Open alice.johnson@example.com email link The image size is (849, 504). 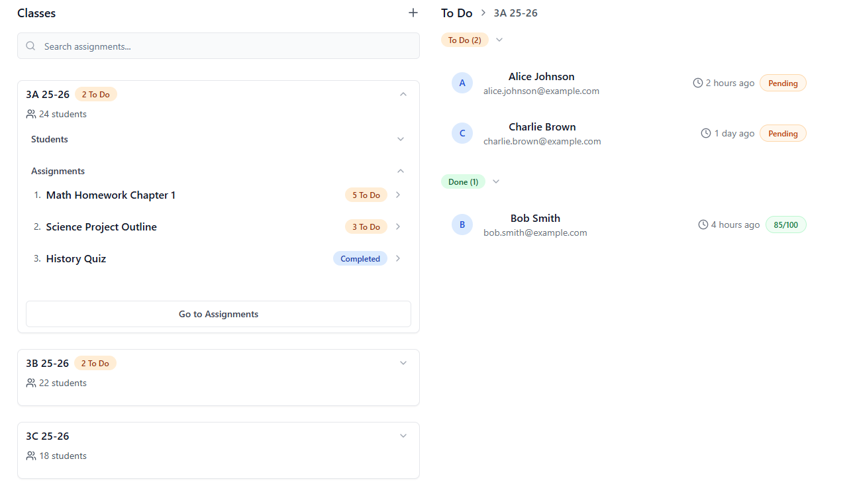point(542,91)
